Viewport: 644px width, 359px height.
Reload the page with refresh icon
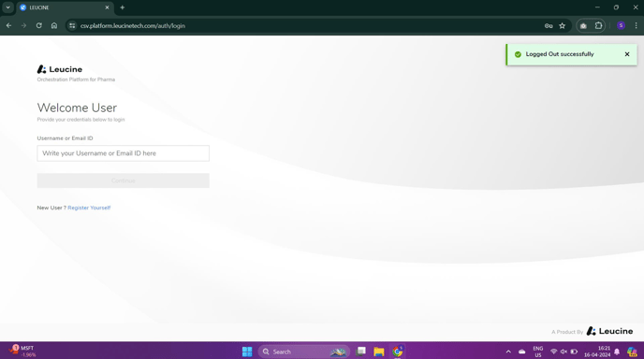[39, 25]
